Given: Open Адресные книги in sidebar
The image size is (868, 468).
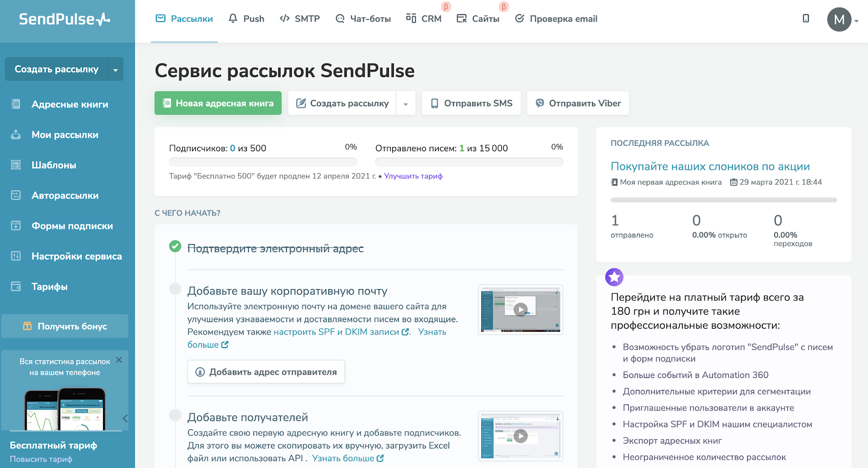Looking at the screenshot, I should [x=69, y=104].
